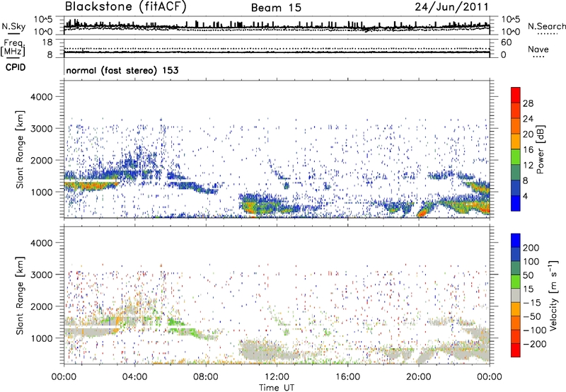This screenshot has height=392, width=566.
Task: Click the 'Beam 15' label
Action: 276,8
